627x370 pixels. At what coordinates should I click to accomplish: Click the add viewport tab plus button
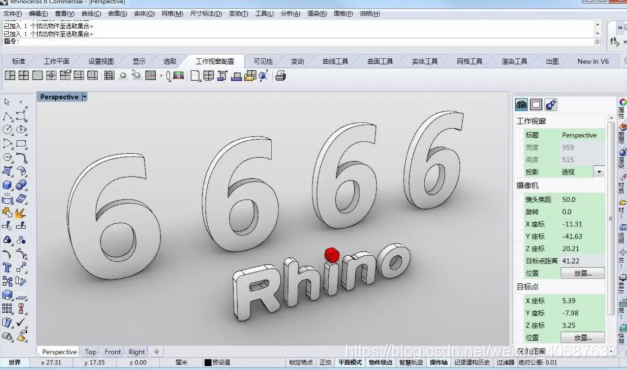pyautogui.click(x=156, y=352)
